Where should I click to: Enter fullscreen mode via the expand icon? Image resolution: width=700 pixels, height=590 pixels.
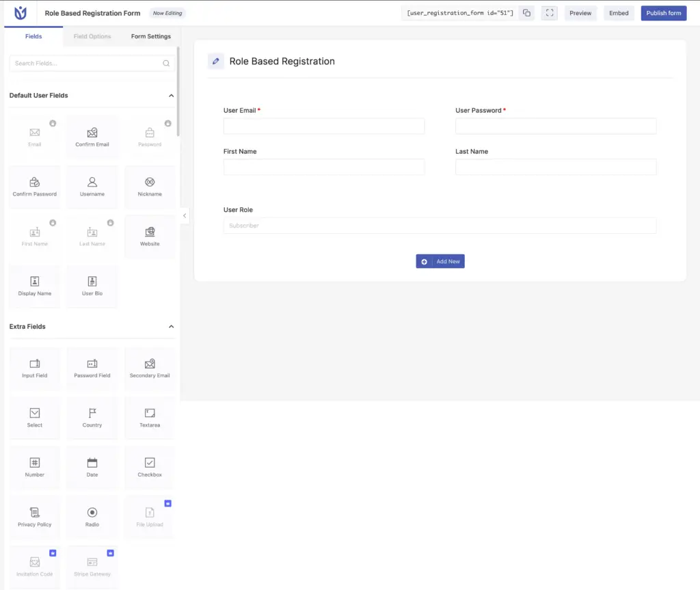(x=549, y=12)
